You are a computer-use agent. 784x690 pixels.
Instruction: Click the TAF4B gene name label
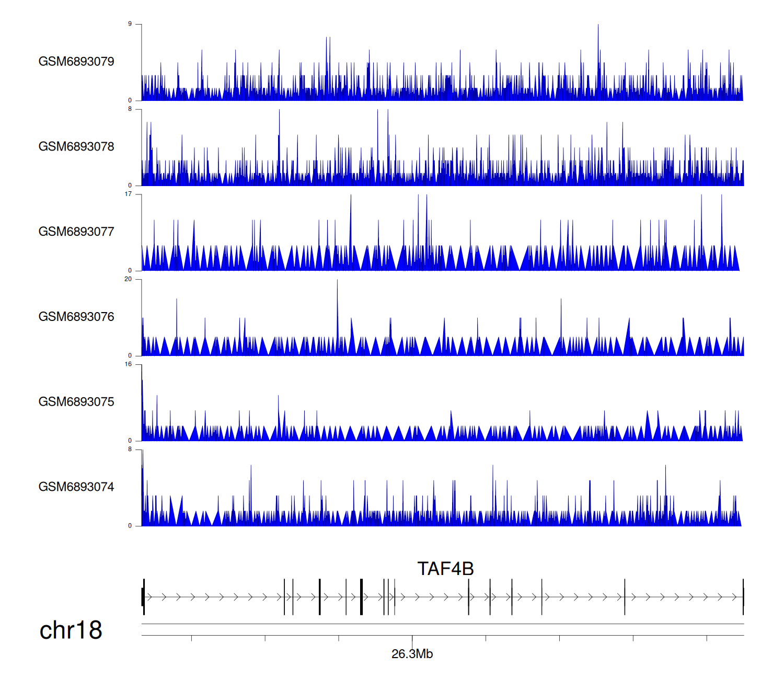(445, 569)
